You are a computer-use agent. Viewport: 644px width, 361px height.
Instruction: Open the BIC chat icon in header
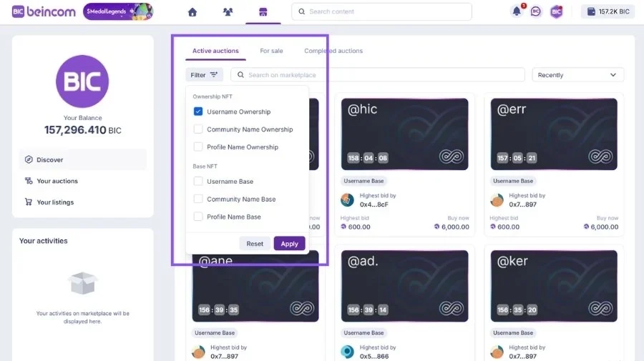[x=535, y=12]
